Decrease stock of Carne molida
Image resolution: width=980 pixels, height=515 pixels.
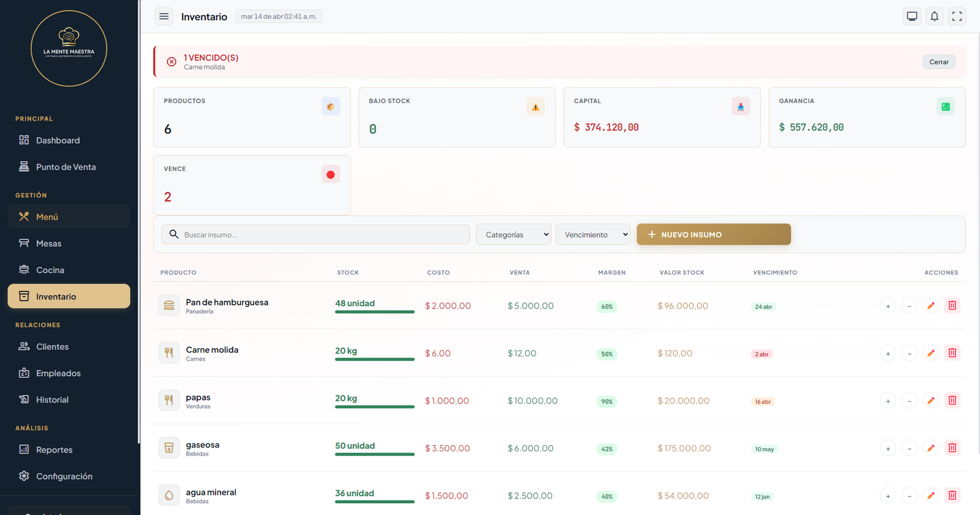910,353
